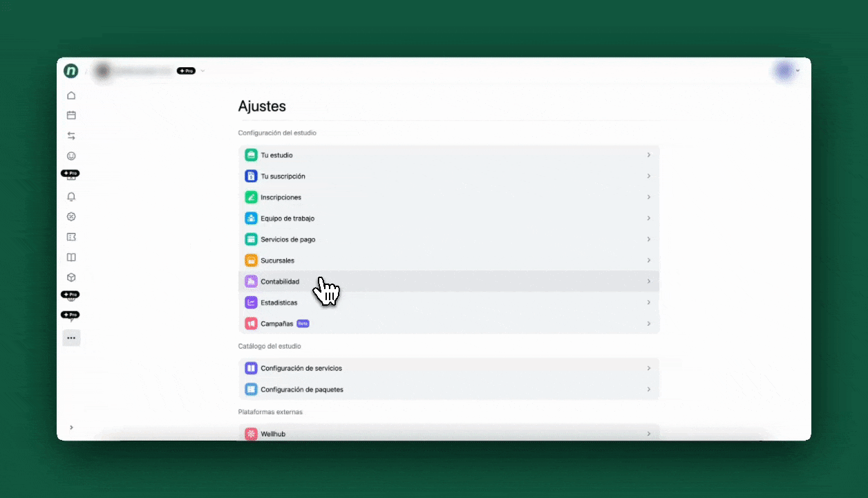Screen dimensions: 868x498
Task: Open the calendar icon in the sidebar
Action: click(x=71, y=116)
